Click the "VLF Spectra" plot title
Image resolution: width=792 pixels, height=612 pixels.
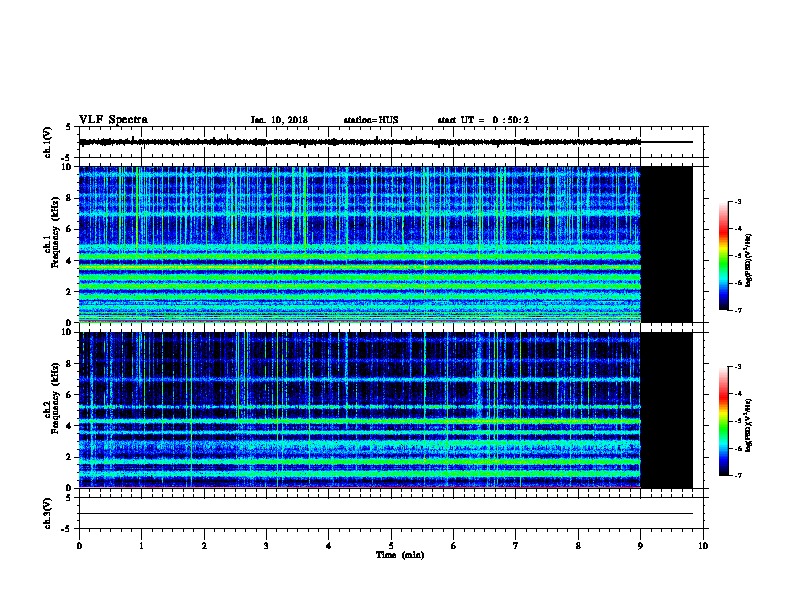point(113,120)
